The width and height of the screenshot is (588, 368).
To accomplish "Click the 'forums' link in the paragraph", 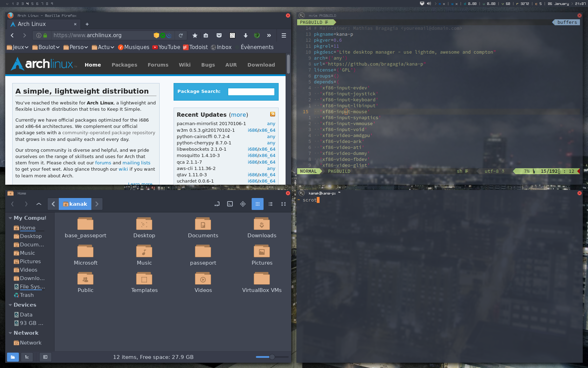I will tap(103, 163).
